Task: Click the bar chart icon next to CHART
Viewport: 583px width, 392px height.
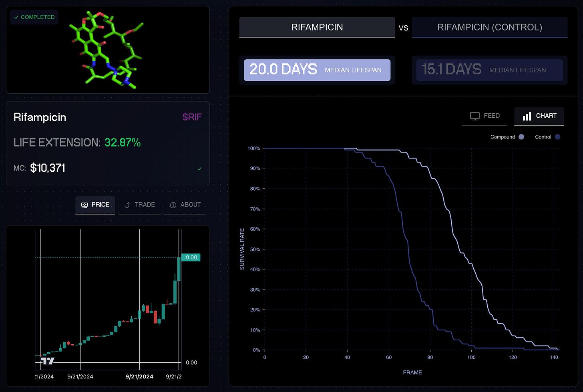Action: coord(527,116)
